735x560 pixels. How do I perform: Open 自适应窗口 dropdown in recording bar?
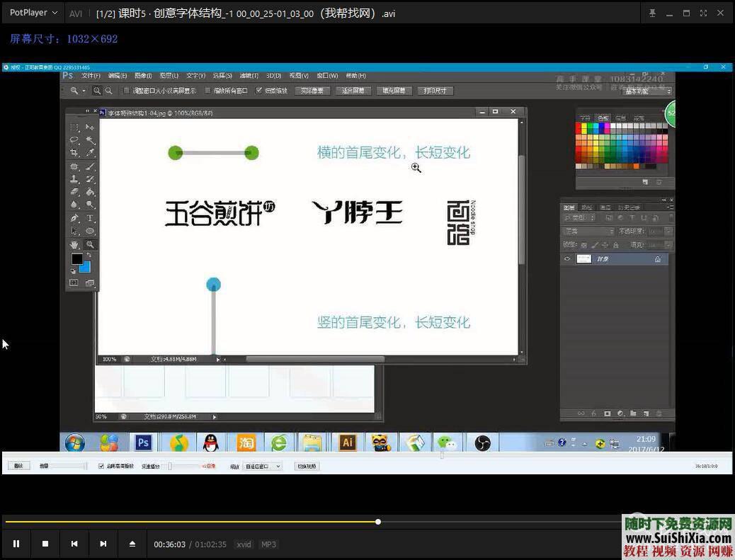point(263,467)
